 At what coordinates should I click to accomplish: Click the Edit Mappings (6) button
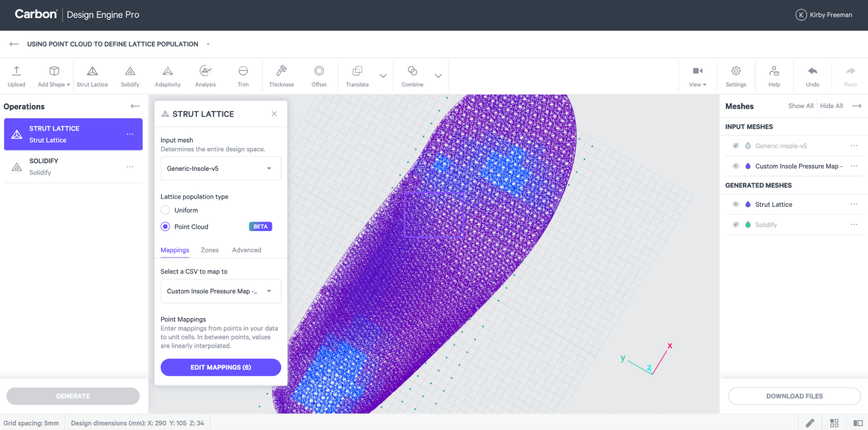pyautogui.click(x=221, y=367)
